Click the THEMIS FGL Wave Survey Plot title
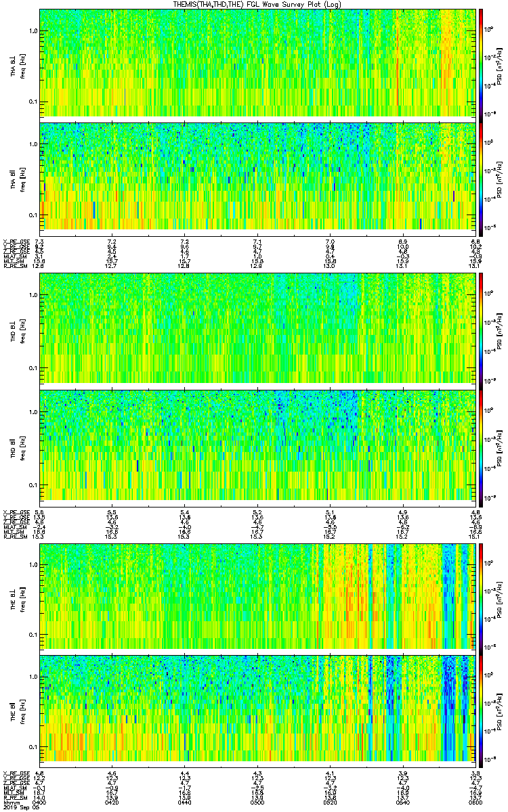This screenshot has width=508, height=812. tap(258, 4)
